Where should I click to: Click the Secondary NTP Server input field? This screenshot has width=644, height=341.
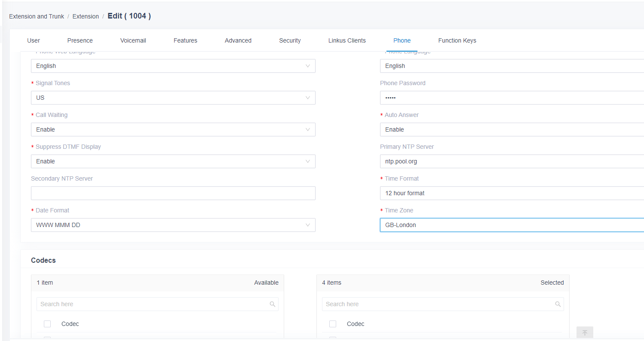(x=173, y=193)
